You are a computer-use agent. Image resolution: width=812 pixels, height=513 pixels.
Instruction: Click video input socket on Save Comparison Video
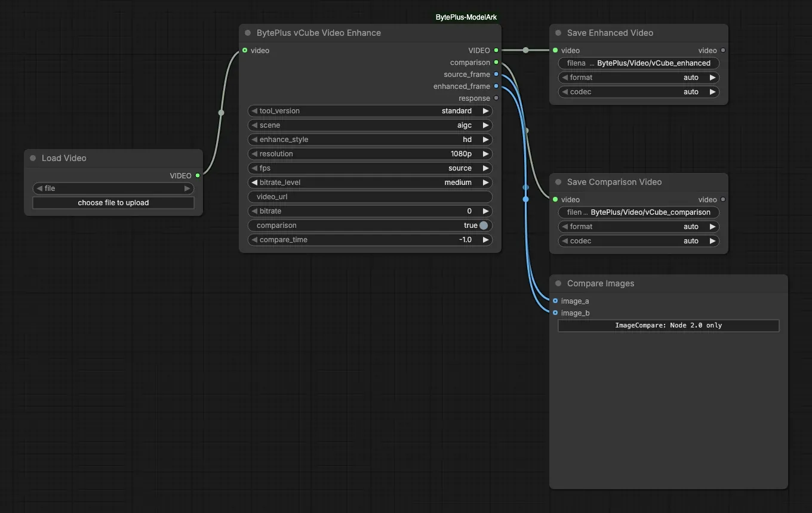click(555, 199)
